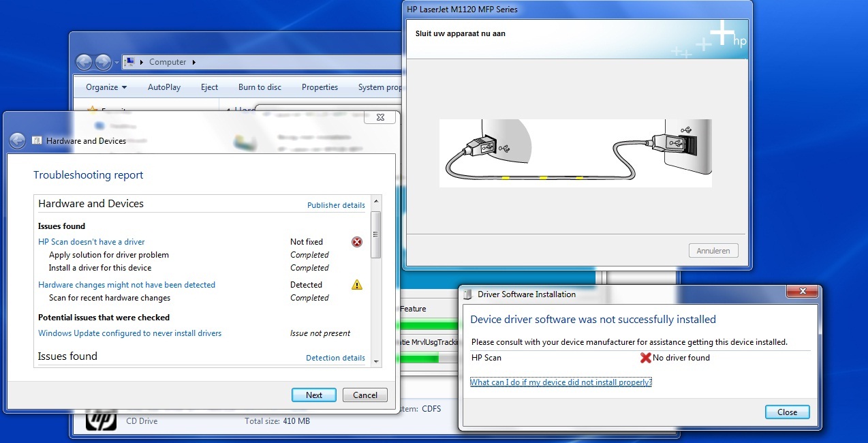This screenshot has width=868, height=443.
Task: Click the yellow warning icon beside Detected
Action: pyautogui.click(x=357, y=285)
